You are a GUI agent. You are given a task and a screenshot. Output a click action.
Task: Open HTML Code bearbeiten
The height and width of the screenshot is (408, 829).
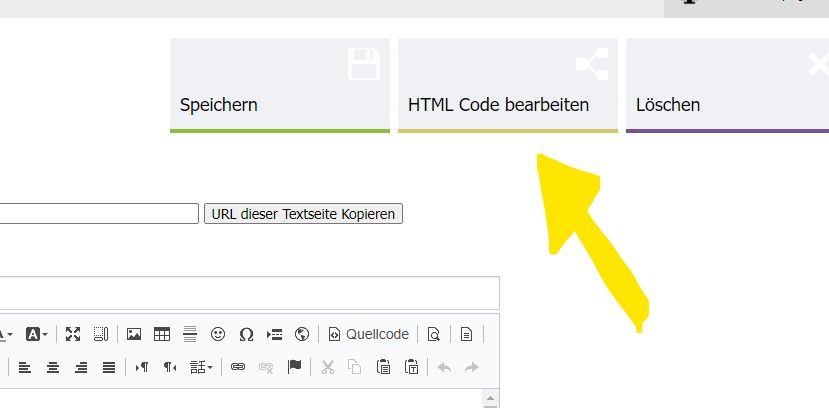507,85
